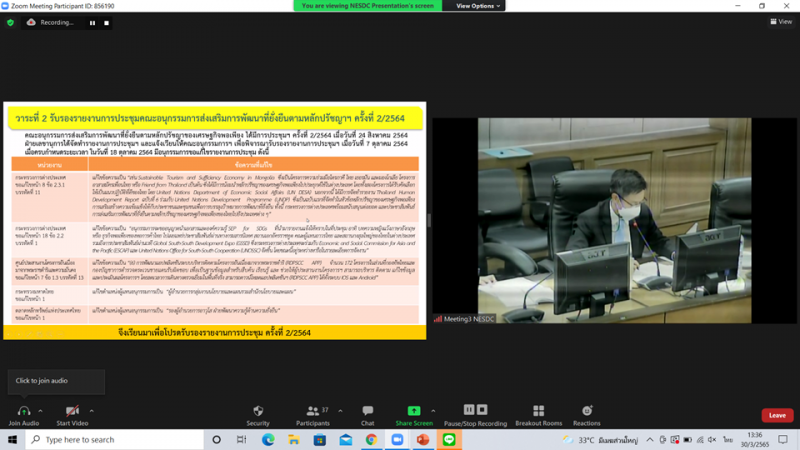The width and height of the screenshot is (800, 450).
Task: Switch to PowerPoint on taskbar
Action: pos(423,439)
